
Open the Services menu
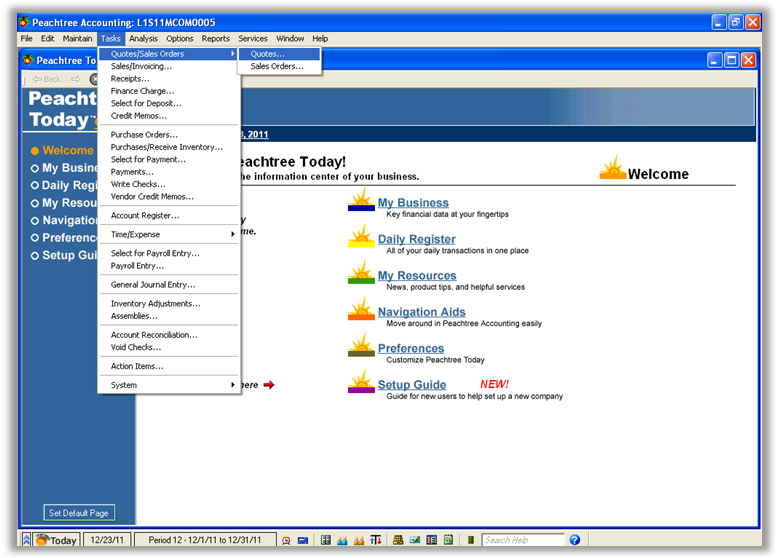pos(252,38)
